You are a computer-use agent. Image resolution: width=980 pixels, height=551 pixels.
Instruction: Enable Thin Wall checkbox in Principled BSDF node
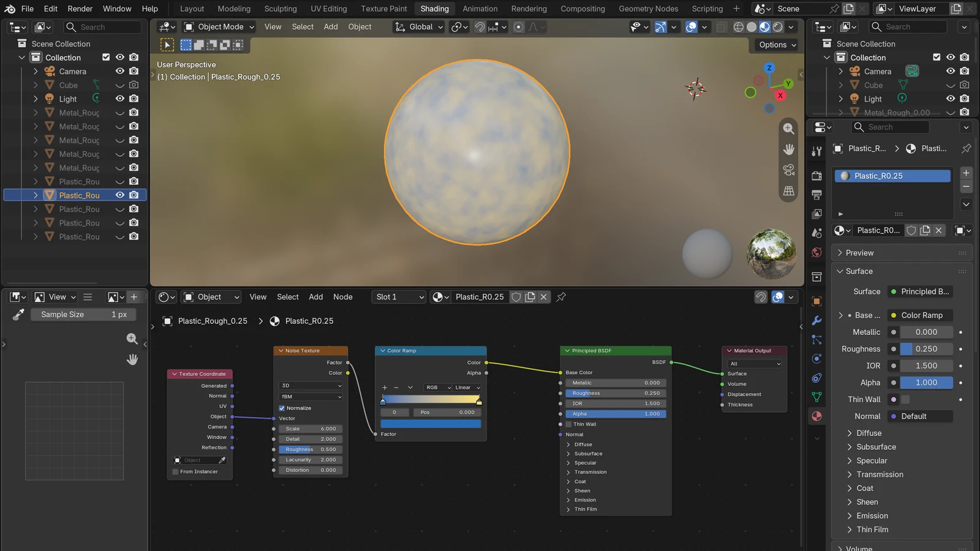[569, 424]
